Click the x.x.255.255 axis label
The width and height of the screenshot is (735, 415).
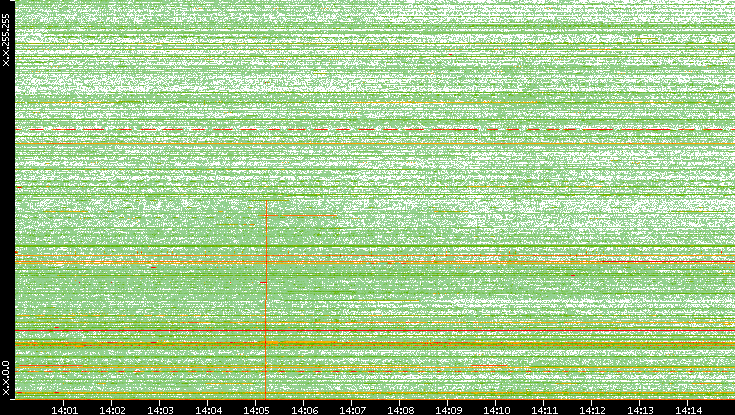(6, 40)
